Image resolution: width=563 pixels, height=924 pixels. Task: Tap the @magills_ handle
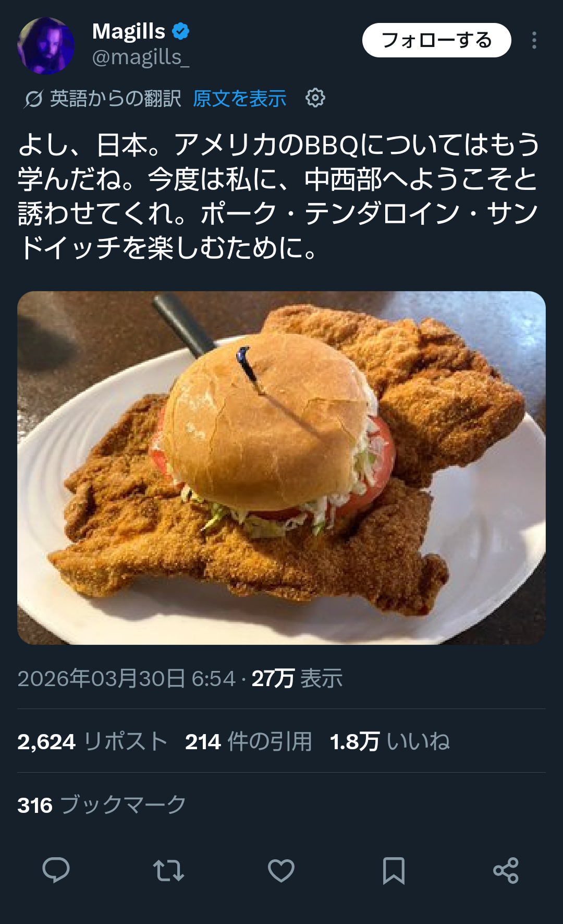coord(141,57)
